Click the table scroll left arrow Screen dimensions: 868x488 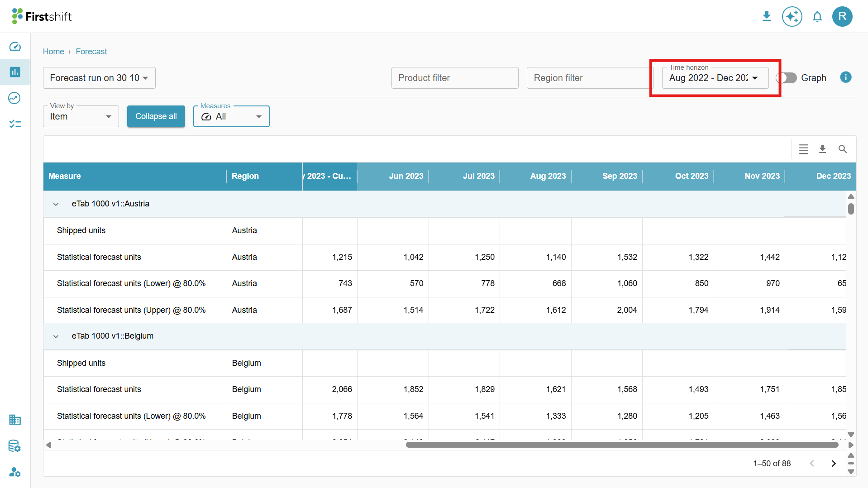point(48,445)
